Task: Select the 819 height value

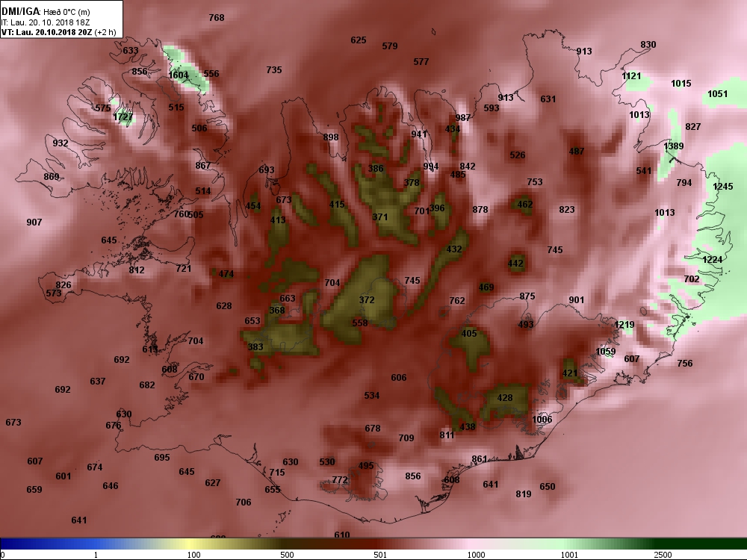Action: pos(524,494)
